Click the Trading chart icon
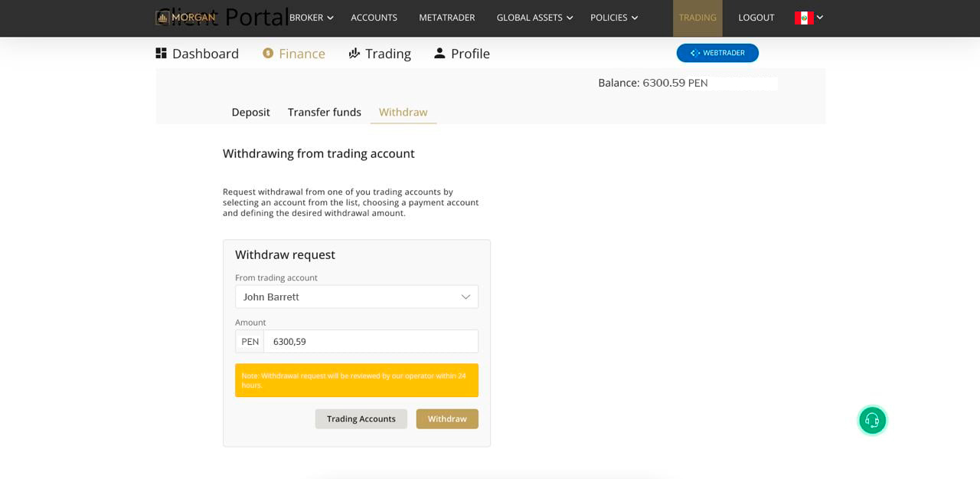Image resolution: width=980 pixels, height=479 pixels. [354, 53]
